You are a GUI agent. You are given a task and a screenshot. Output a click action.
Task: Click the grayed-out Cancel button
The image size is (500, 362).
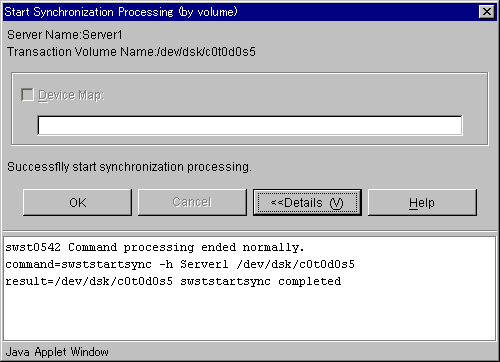192,202
